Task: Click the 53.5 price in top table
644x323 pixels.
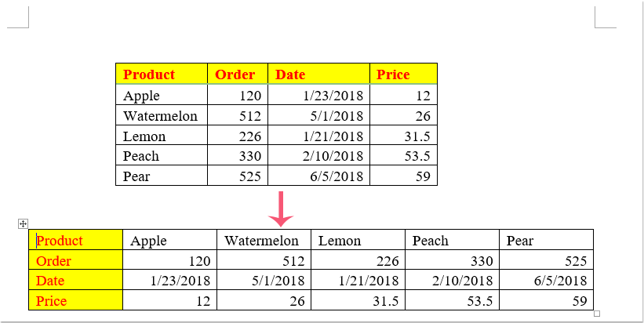Action: click(415, 156)
